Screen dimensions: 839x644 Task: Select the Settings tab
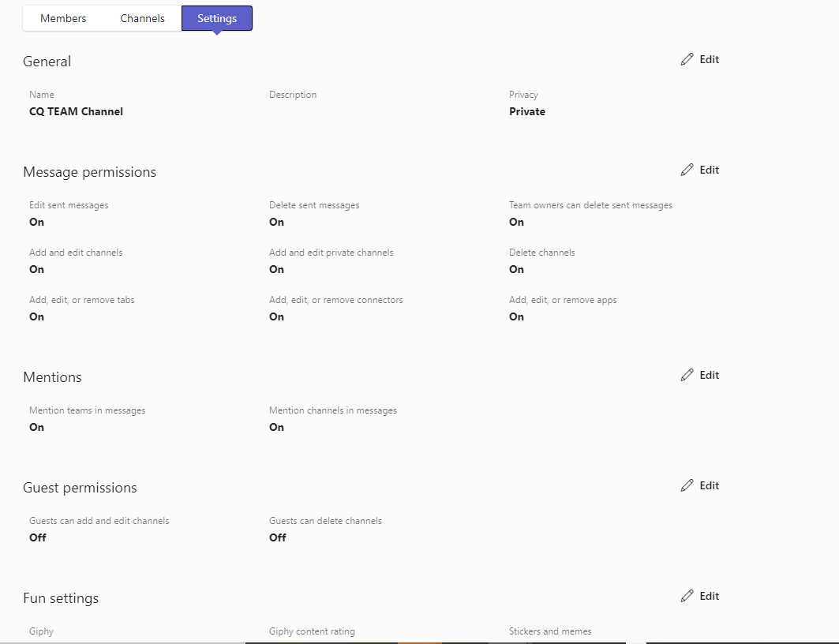[216, 17]
